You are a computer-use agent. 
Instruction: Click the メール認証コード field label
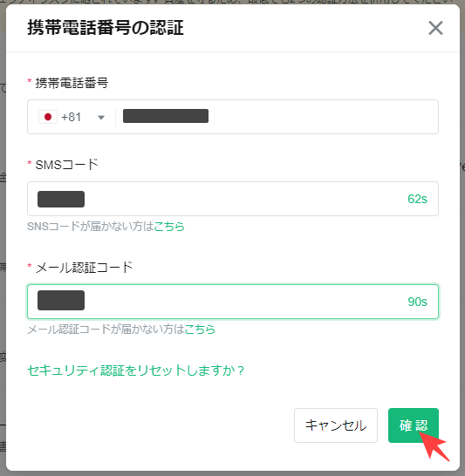point(84,268)
